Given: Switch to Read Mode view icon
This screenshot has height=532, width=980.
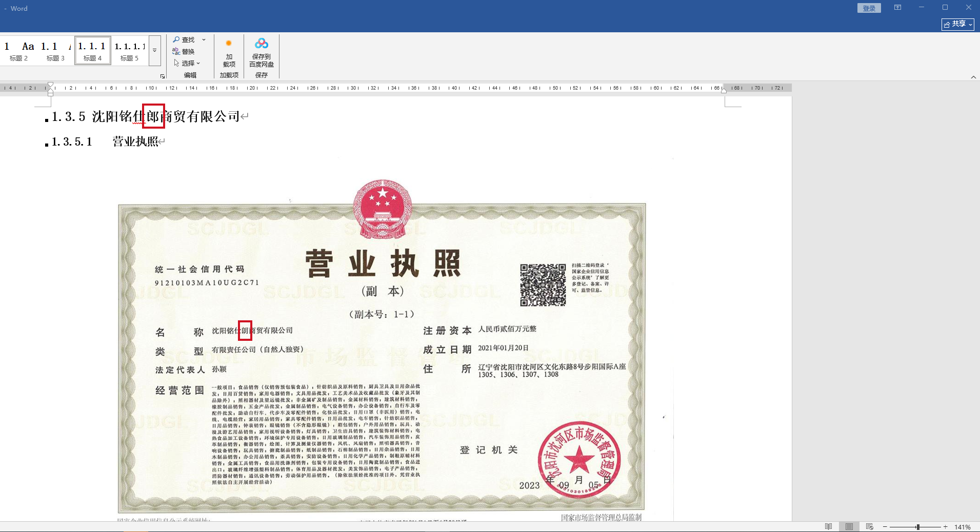Looking at the screenshot, I should (828, 527).
